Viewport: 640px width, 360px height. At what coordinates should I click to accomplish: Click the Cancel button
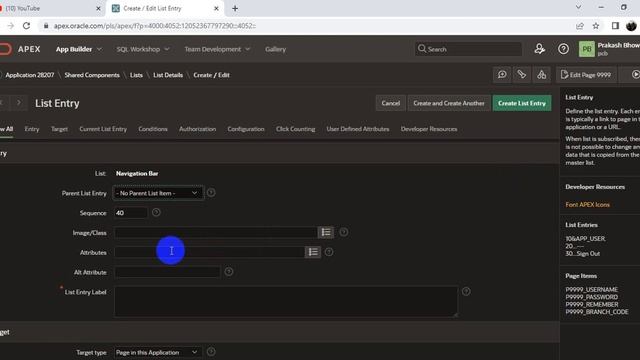pos(391,103)
